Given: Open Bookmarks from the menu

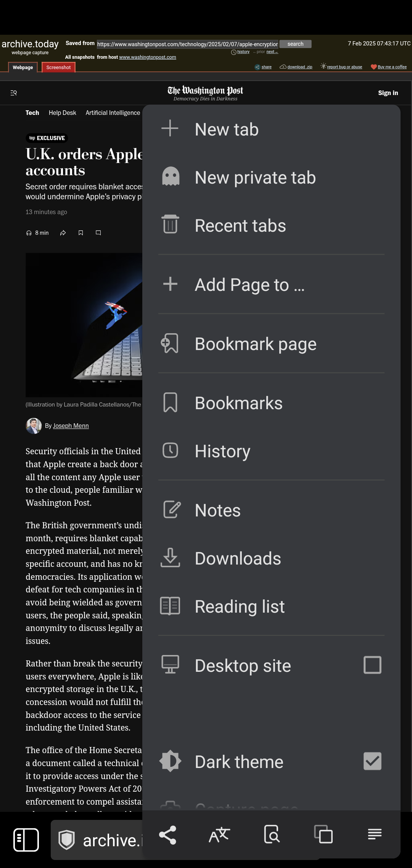Looking at the screenshot, I should point(271,403).
